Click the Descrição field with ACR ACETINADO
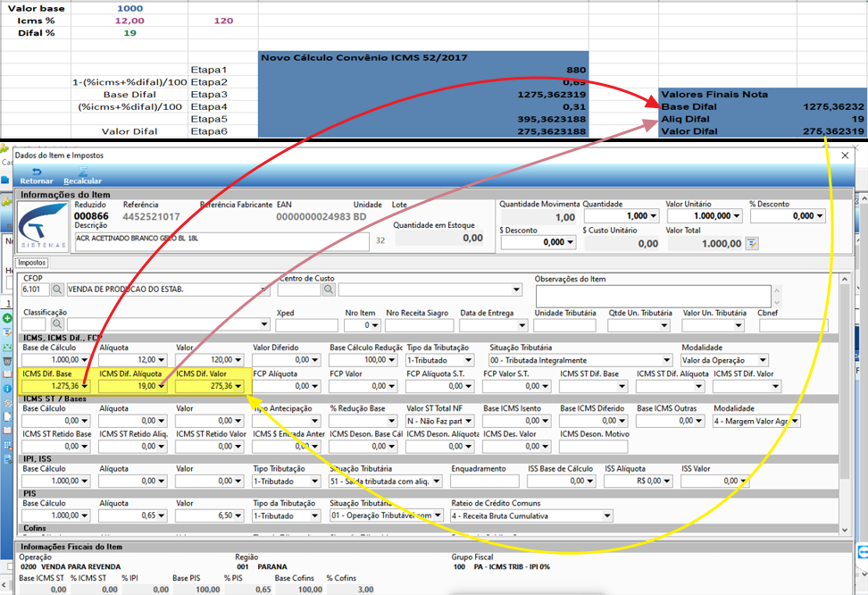Viewport: 868px width, 595px height. (222, 241)
